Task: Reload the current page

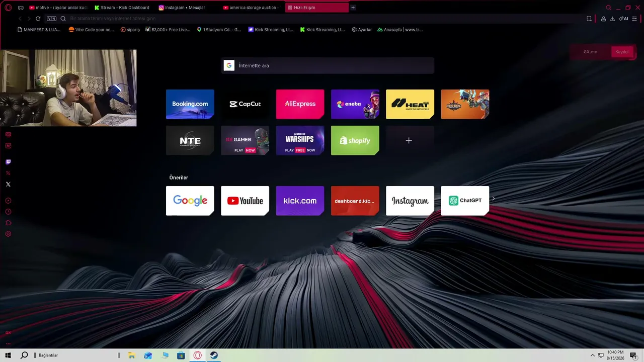Action: 38,19
